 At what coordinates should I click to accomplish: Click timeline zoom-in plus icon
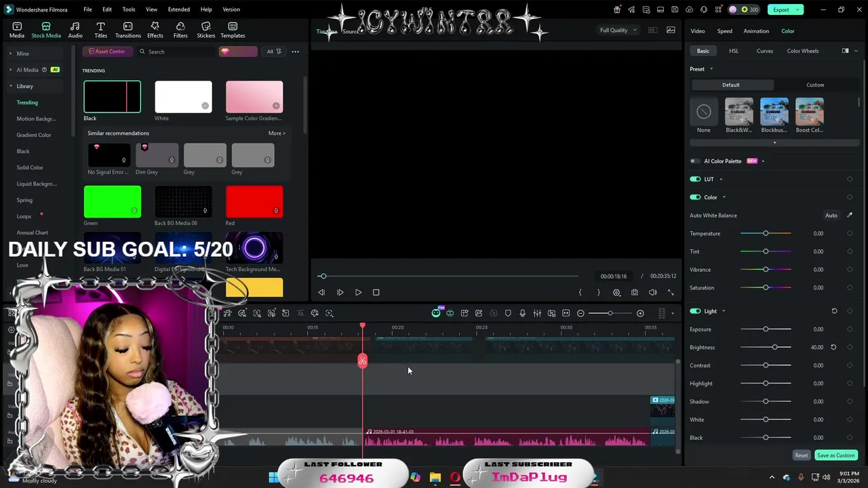pyautogui.click(x=640, y=313)
